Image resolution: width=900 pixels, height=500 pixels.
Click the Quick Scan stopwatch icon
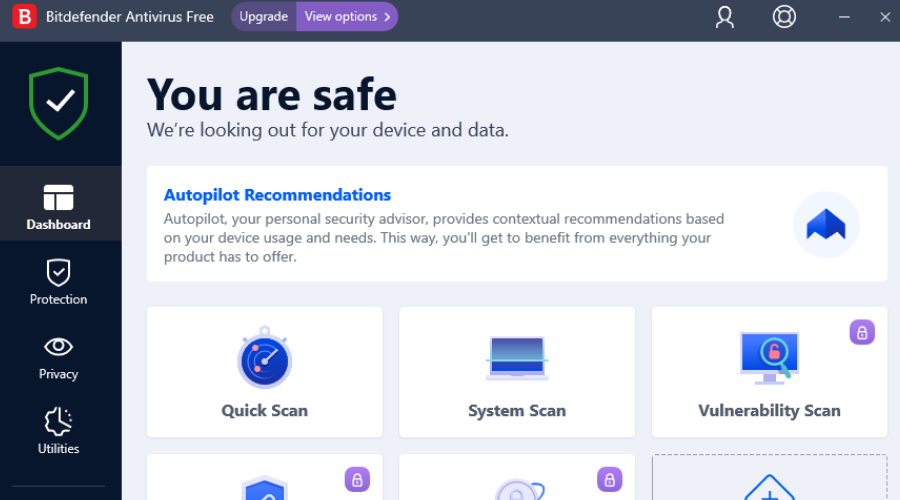point(265,357)
